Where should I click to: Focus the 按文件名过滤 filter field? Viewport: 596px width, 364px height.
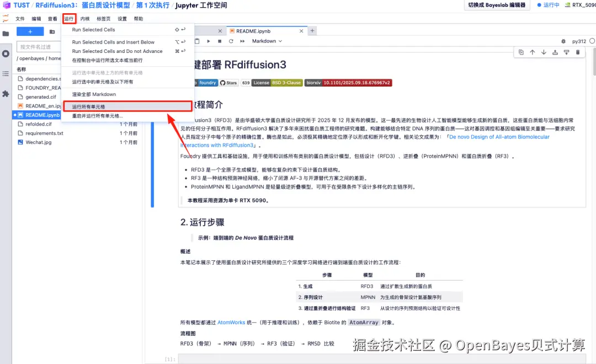click(x=39, y=47)
